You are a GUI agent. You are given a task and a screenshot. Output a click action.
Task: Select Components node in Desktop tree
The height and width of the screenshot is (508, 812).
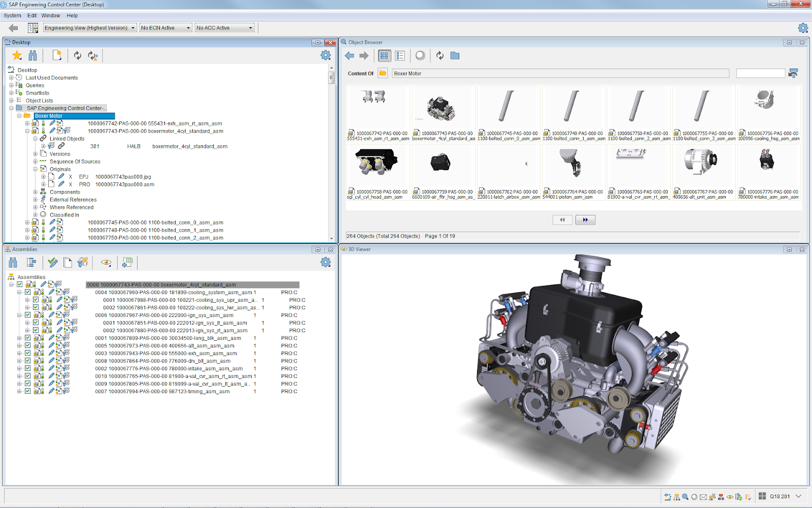click(x=65, y=192)
